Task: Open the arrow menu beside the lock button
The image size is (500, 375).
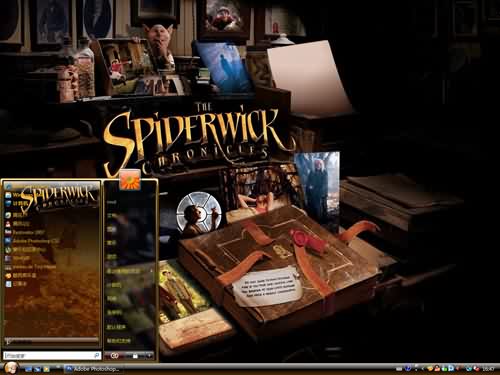Action: pyautogui.click(x=149, y=356)
